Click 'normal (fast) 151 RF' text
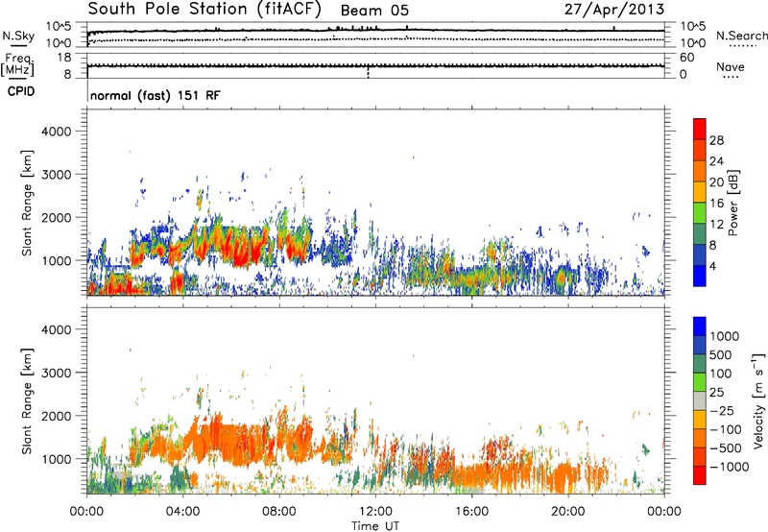 [x=156, y=95]
